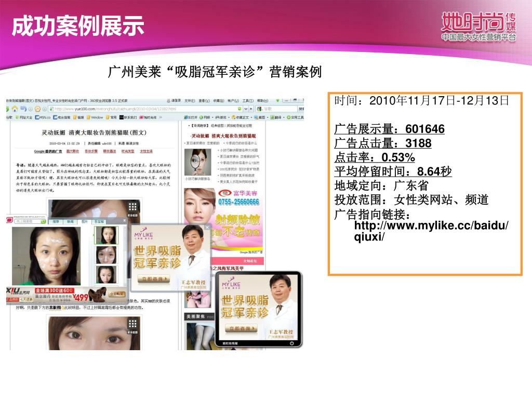Open the 账户(U) menu
The image size is (532, 399).
pos(233,101)
